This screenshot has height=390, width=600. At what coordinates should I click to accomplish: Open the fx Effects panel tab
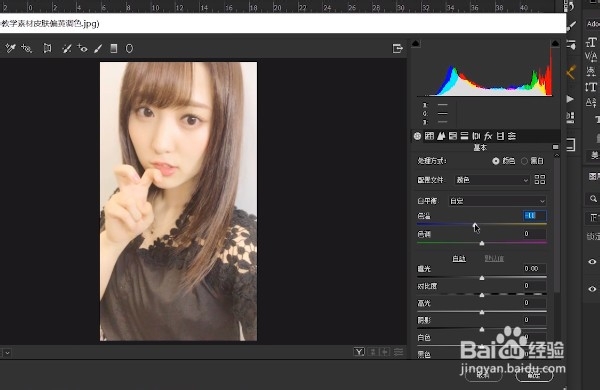click(488, 136)
